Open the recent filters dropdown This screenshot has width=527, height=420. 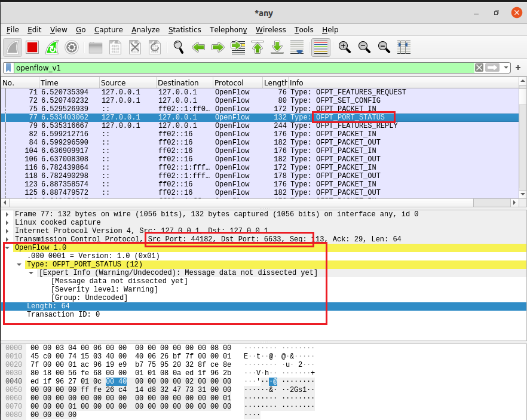506,68
